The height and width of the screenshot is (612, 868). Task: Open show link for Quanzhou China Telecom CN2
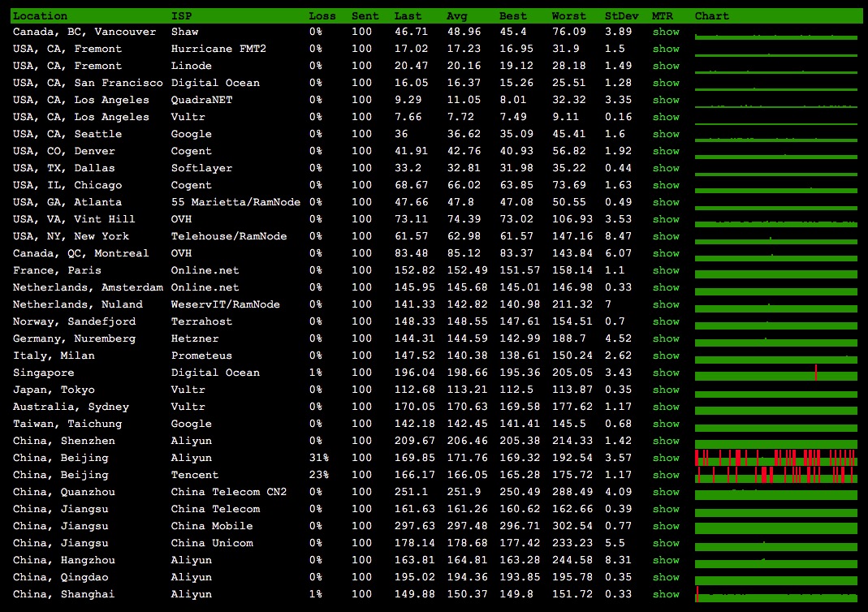click(x=666, y=492)
